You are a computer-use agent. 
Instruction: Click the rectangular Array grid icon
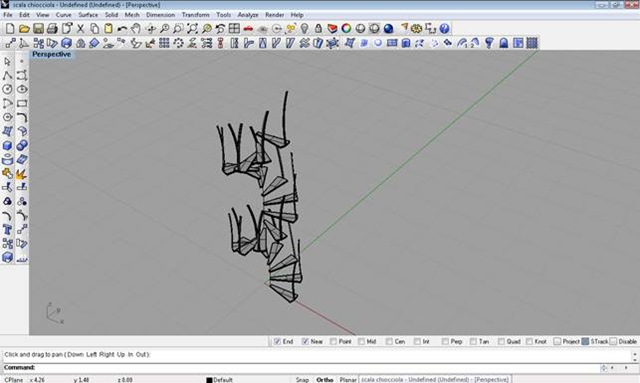pyautogui.click(x=164, y=43)
